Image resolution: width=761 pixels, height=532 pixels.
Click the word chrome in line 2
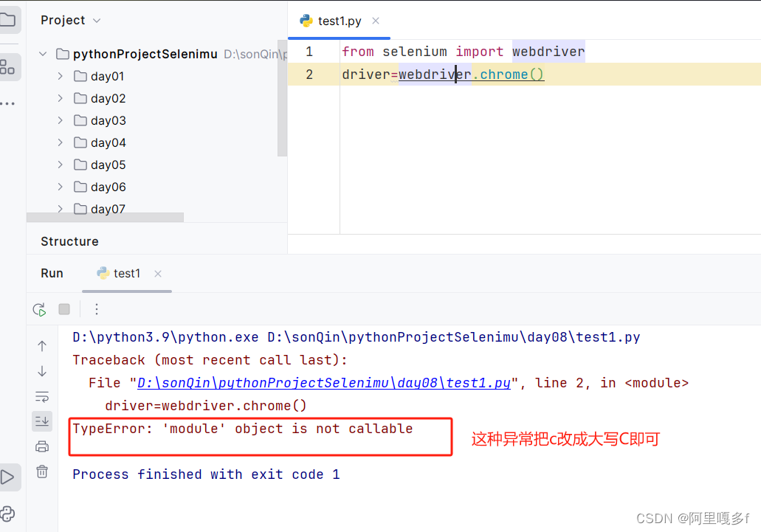click(504, 75)
